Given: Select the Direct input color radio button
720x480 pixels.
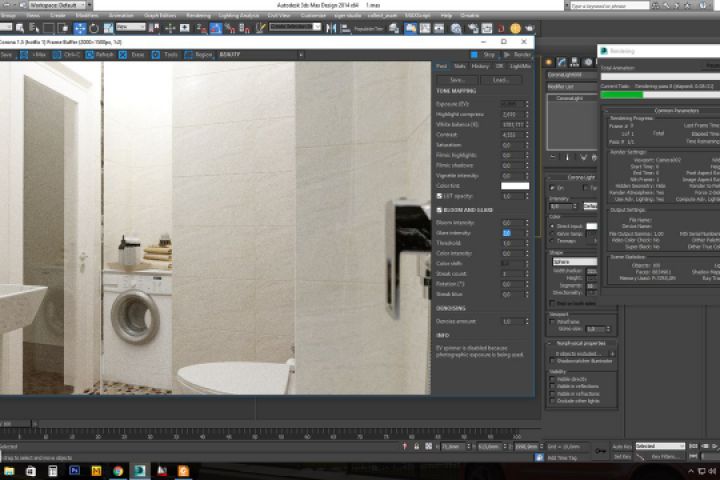Looking at the screenshot, I should click(552, 226).
